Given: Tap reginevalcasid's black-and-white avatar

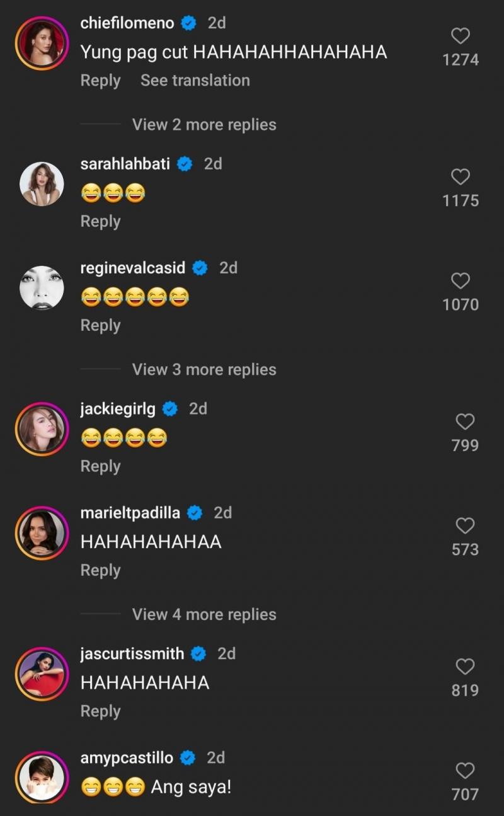Looking at the screenshot, I should click(42, 288).
